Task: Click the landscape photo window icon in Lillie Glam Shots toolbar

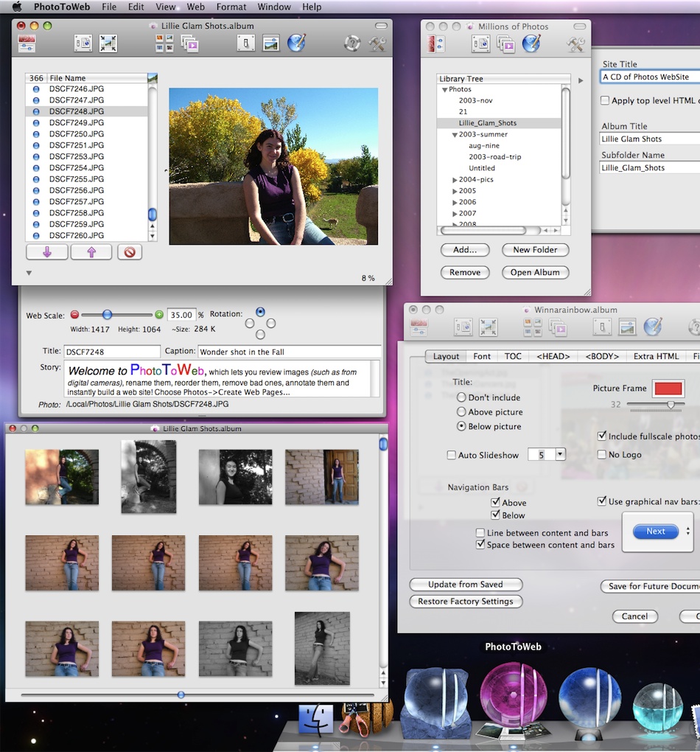Action: 271,43
